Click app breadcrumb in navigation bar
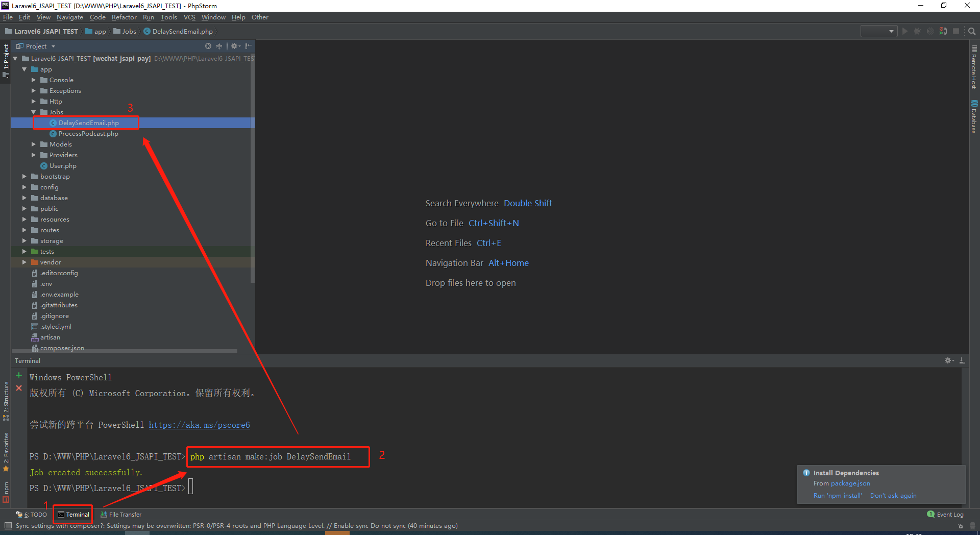980x535 pixels. [x=96, y=31]
